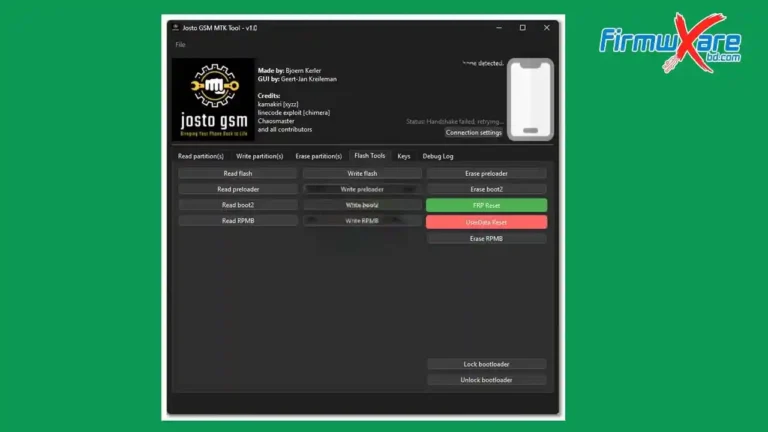Viewport: 768px width, 432px height.
Task: Click the Erase preloader button
Action: point(486,173)
